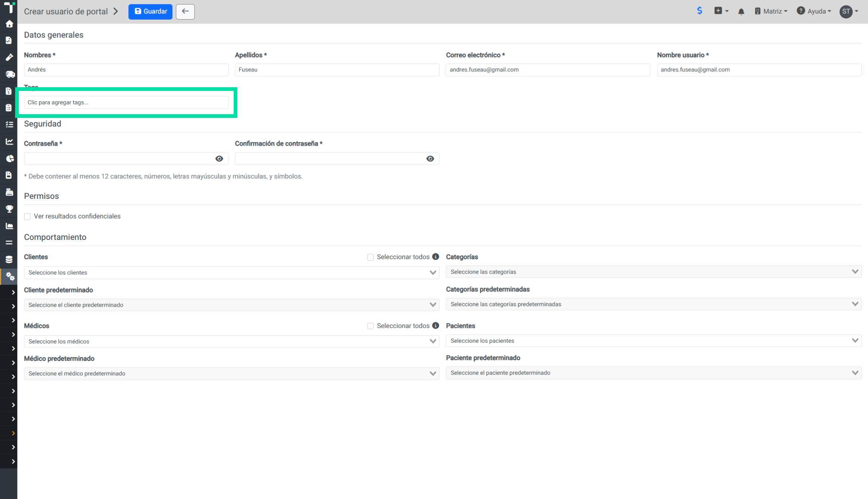Expand the orange chevron in the sidebar
The width and height of the screenshot is (868, 499).
coord(13,433)
